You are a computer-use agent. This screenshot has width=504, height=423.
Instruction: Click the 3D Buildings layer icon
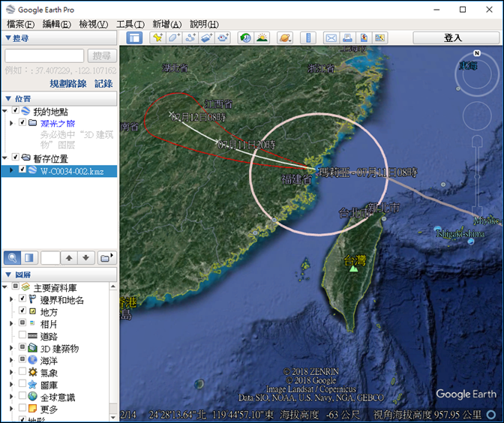point(32,348)
